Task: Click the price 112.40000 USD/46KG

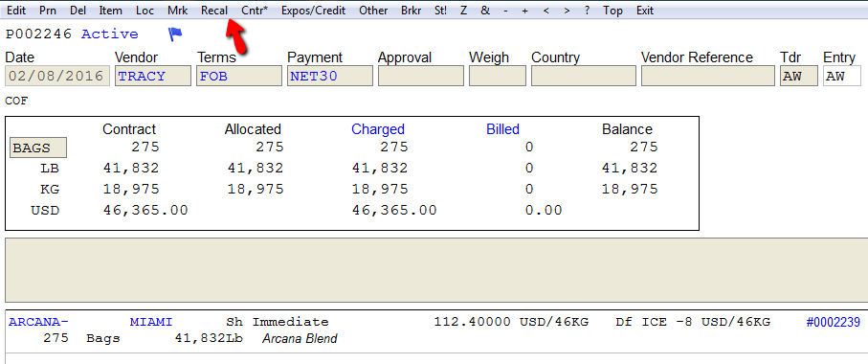Action: 511,322
